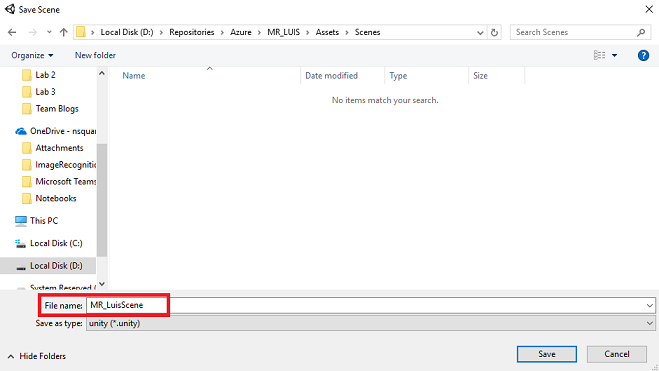
Task: Click the File name input field
Action: pos(370,305)
